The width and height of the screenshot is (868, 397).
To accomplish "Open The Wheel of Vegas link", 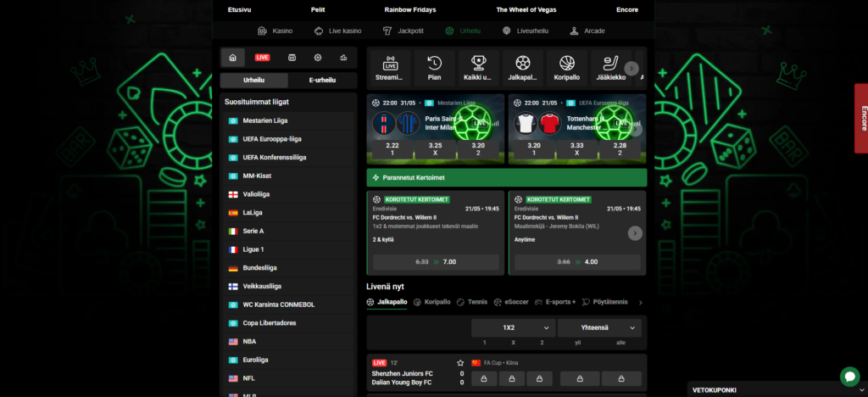I will point(526,10).
